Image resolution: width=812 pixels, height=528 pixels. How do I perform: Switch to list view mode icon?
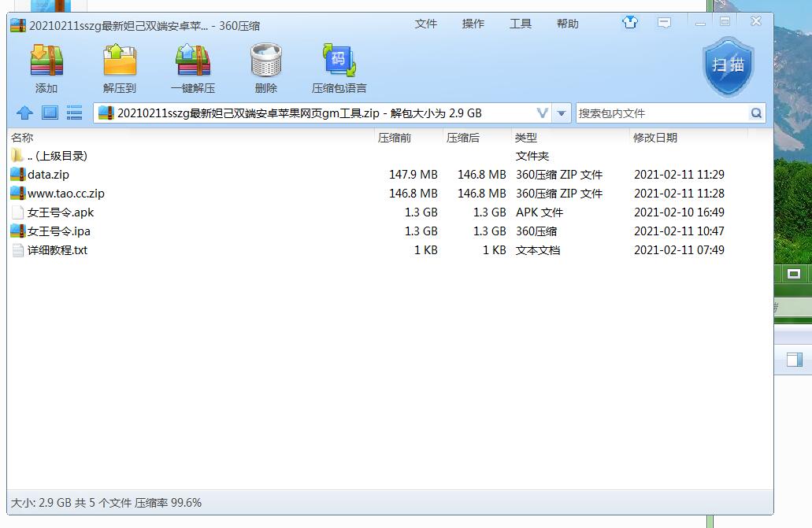coord(75,113)
